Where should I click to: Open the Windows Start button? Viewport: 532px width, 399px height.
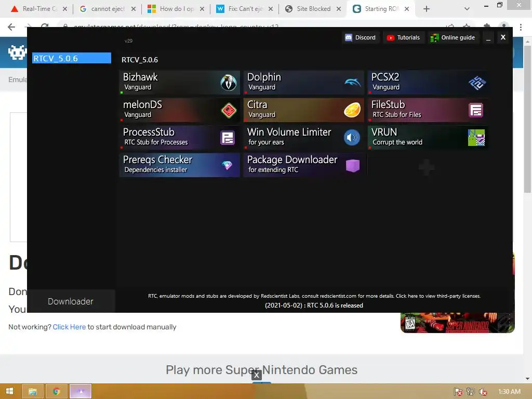pos(9,391)
